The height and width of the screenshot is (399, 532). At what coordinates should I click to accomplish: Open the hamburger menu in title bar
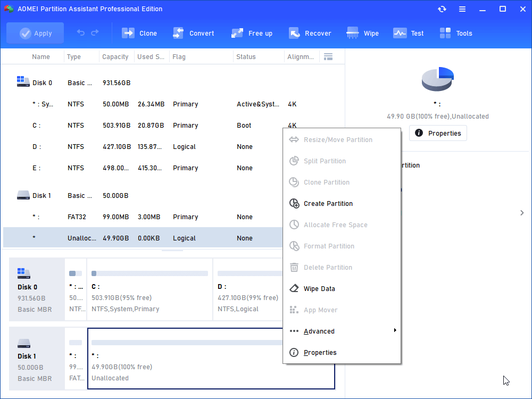462,9
